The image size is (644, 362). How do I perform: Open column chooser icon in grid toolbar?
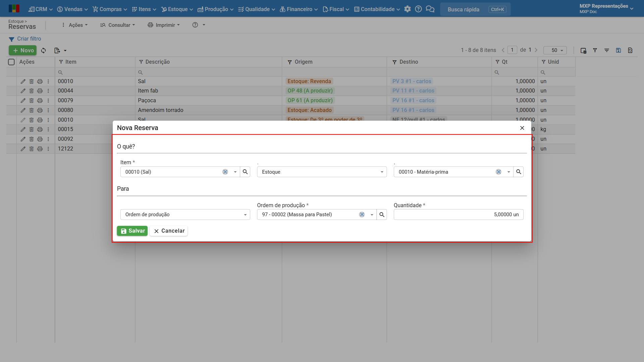(583, 50)
